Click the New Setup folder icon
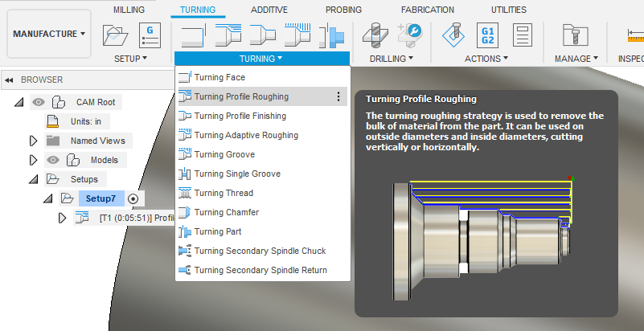This screenshot has width=644, height=331. pos(116,35)
